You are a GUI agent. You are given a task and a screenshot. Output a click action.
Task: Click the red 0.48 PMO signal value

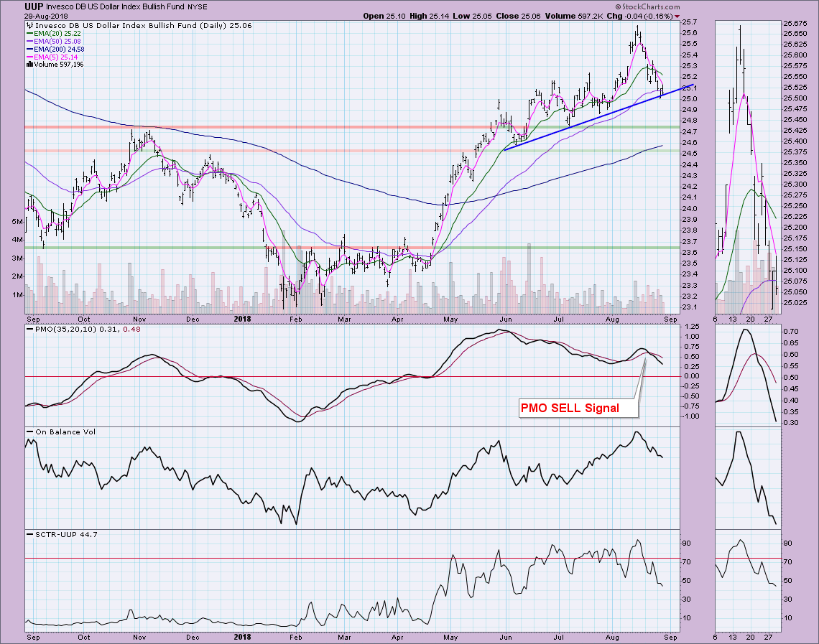131,330
